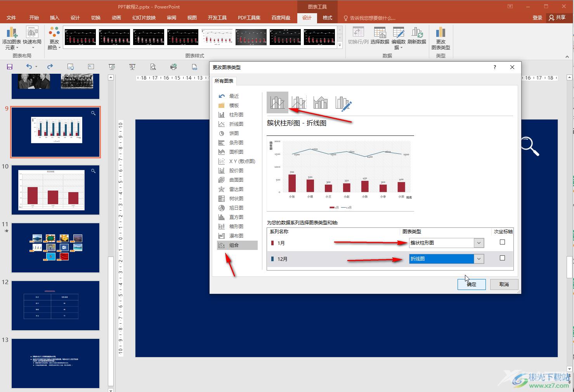This screenshot has height=392, width=574.
Task: Open the 幻灯片放映 Slide Show tab
Action: click(x=144, y=17)
